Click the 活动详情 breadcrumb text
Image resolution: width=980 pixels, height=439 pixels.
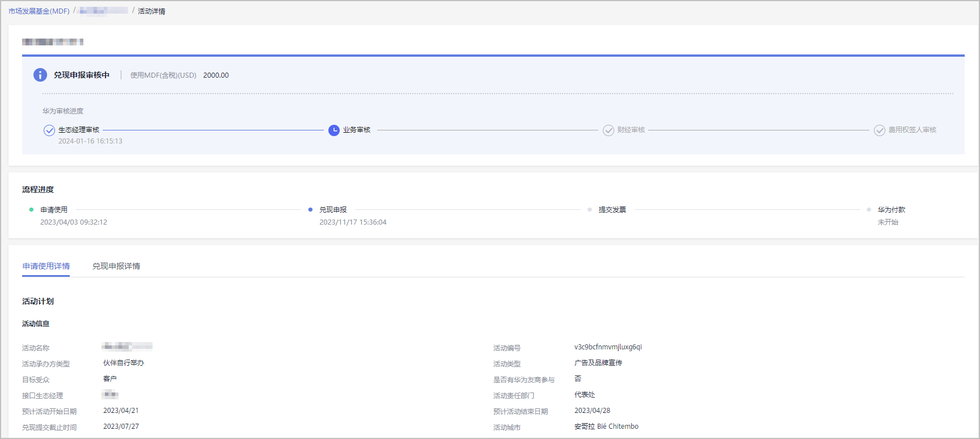pos(151,11)
